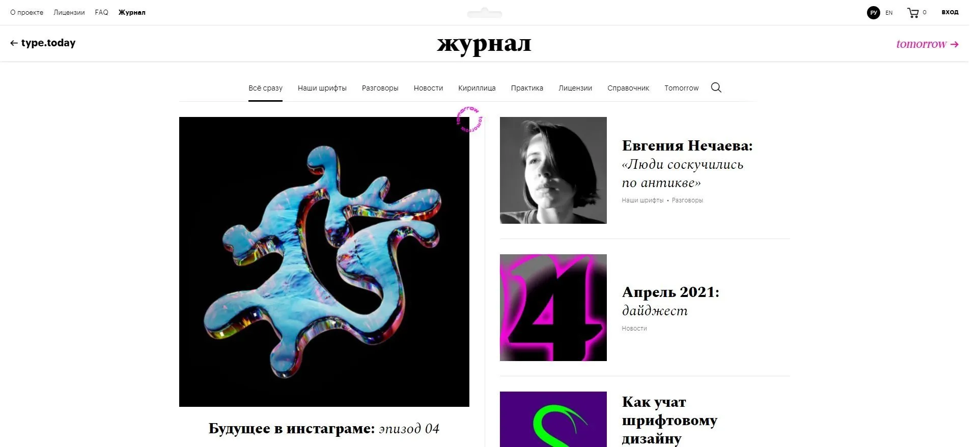980x447 pixels.
Task: Open the FAQ menu item
Action: tap(101, 12)
